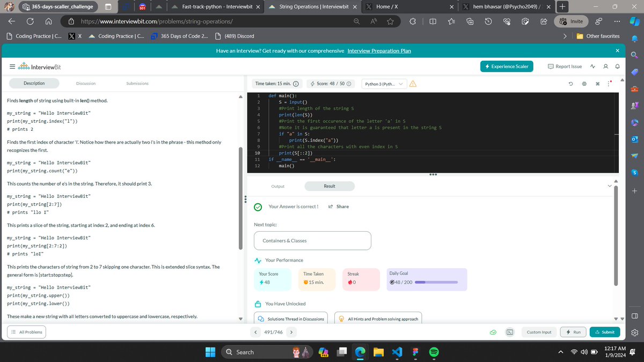Open browser extensions puzzle icon

pos(413,21)
